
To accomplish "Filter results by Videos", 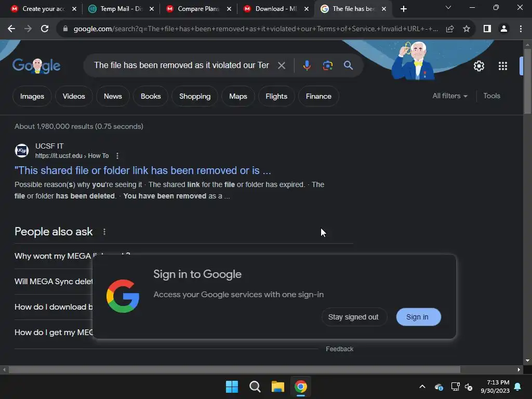I will click(74, 96).
